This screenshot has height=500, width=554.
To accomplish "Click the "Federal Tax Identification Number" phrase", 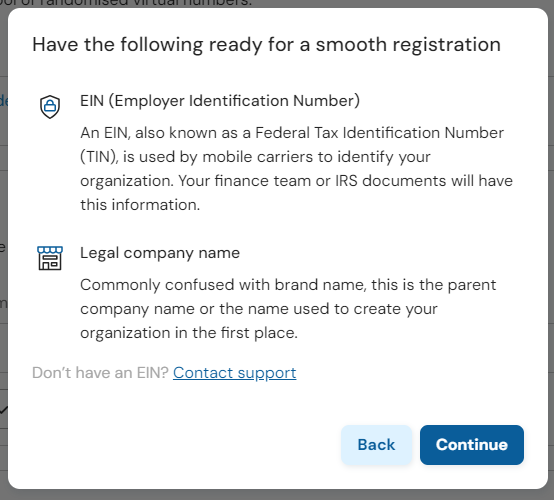I will pos(379,133).
